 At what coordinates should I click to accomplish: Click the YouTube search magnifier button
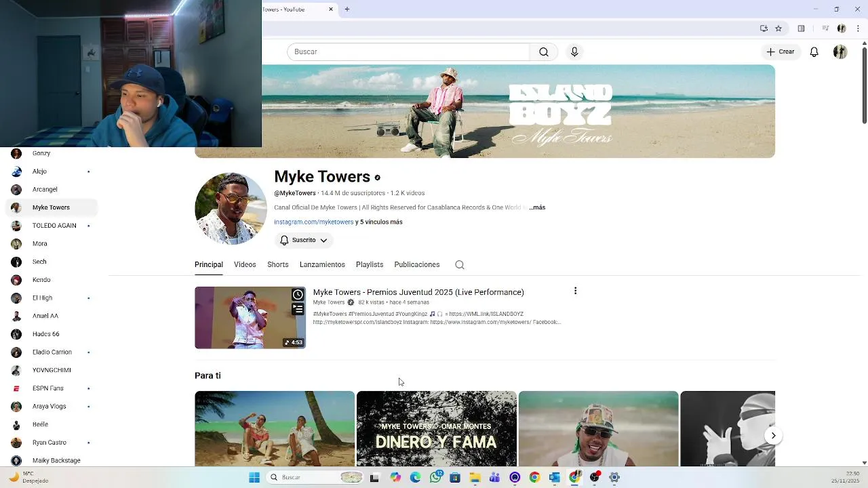(x=544, y=52)
